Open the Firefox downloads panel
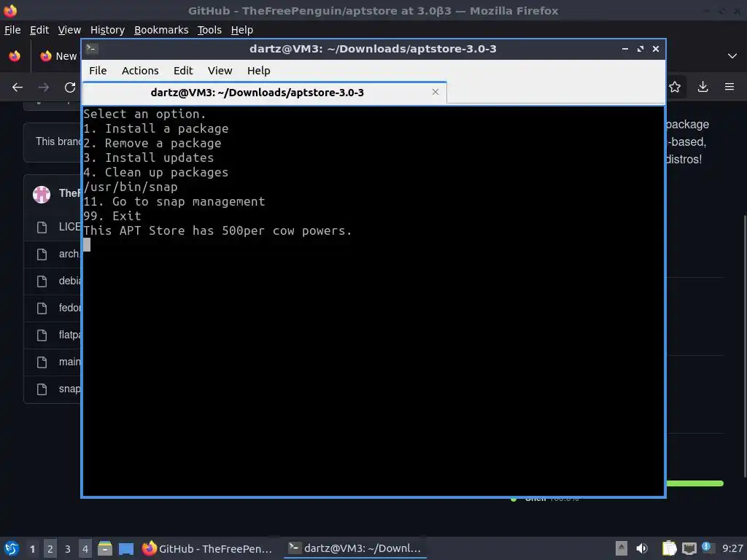This screenshot has width=747, height=560. pyautogui.click(x=703, y=87)
